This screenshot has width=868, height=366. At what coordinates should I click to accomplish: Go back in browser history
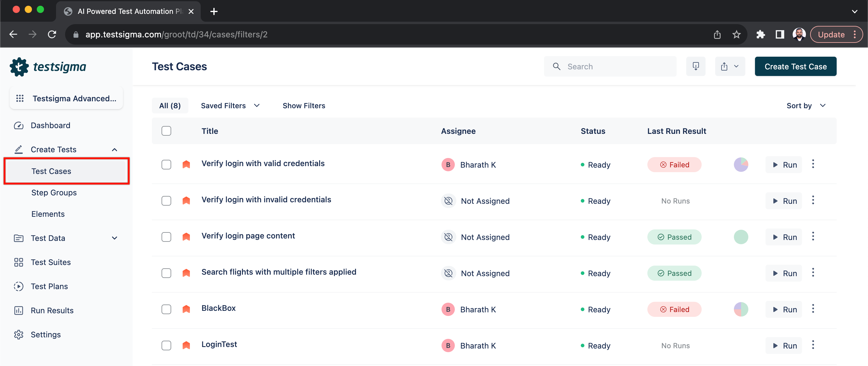[x=13, y=34]
